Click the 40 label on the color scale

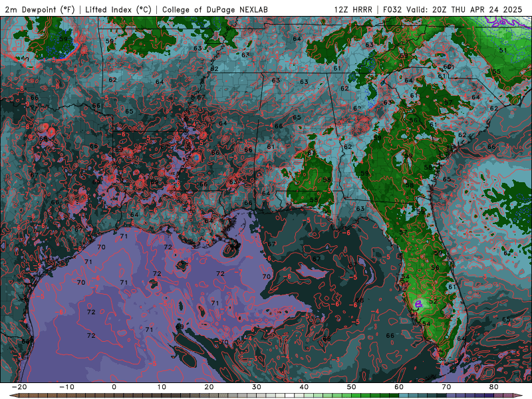click(304, 387)
